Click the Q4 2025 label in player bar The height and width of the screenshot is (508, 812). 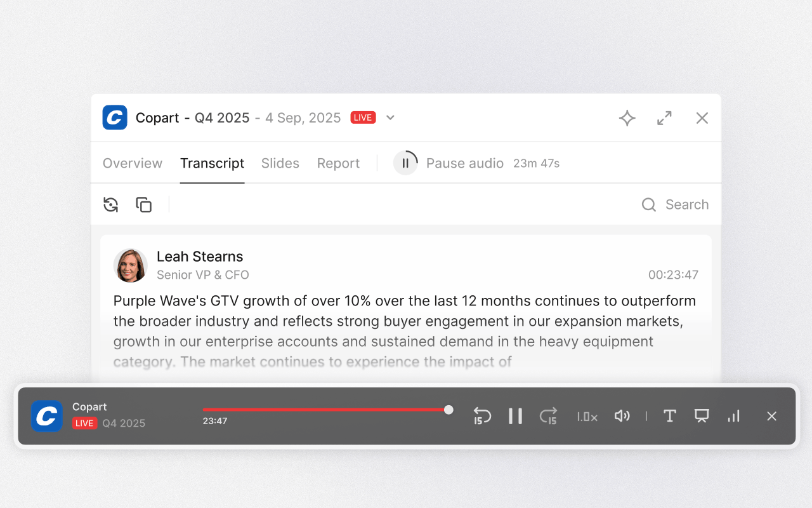click(124, 423)
